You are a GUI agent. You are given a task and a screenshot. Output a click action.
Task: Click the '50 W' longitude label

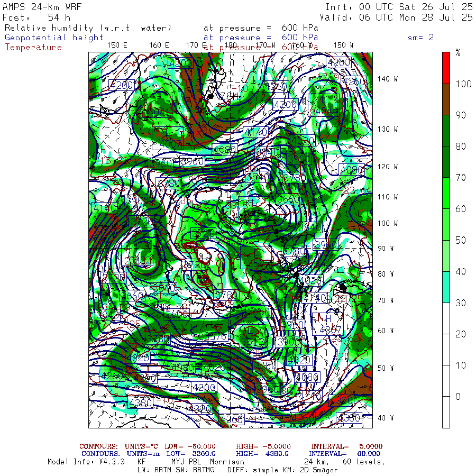[386, 368]
